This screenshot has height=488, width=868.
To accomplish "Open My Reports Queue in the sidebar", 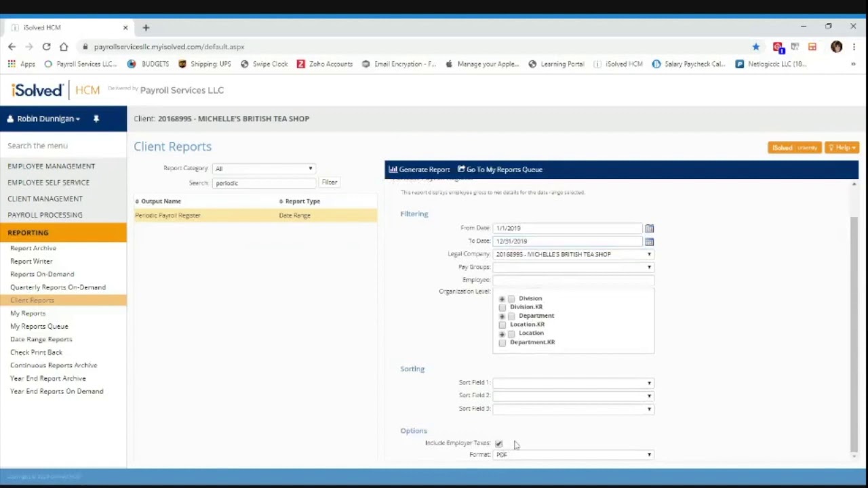I will coord(39,327).
